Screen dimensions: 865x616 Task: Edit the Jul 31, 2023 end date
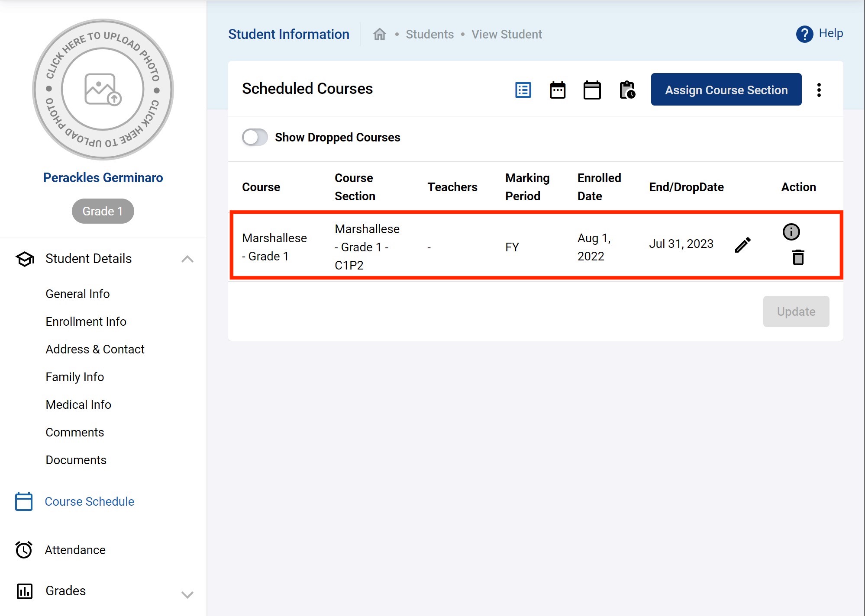pyautogui.click(x=742, y=245)
